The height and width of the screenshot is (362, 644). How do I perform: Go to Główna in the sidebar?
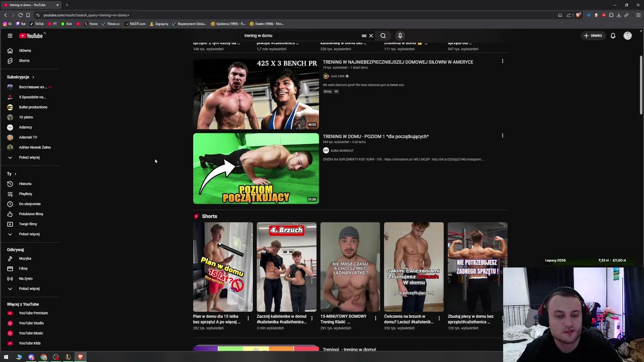tap(25, 51)
